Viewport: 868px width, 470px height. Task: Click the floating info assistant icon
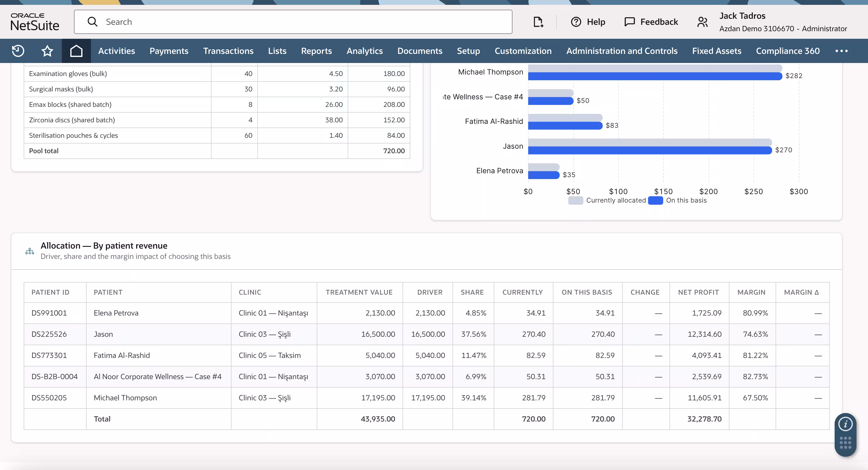[846, 424]
